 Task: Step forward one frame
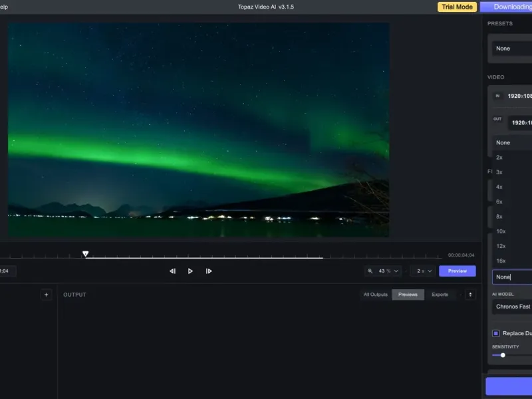(x=209, y=271)
